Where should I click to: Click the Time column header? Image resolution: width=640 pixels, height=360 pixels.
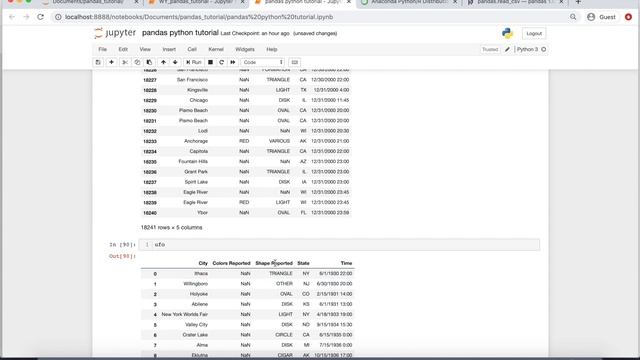(x=346, y=263)
